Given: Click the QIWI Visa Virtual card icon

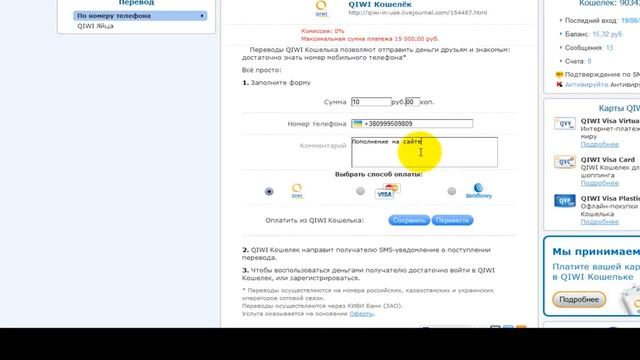Looking at the screenshot, I should coord(564,124).
